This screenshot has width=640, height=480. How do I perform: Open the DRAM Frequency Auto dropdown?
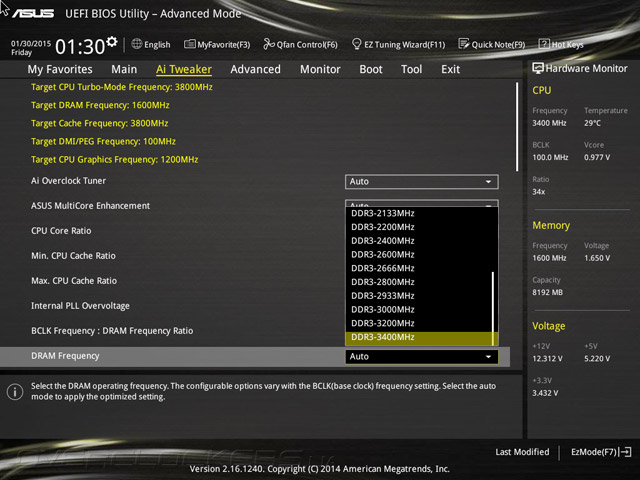422,357
